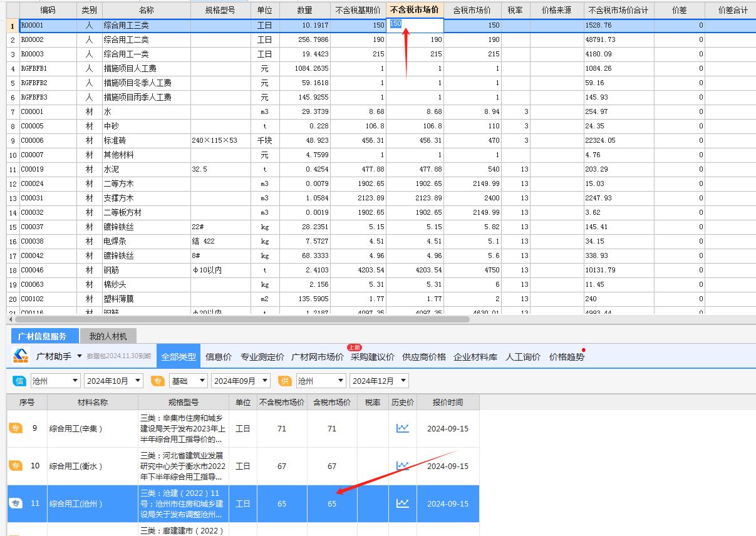
Task: Open history price chart for 综合用工(沧州)
Action: [402, 503]
